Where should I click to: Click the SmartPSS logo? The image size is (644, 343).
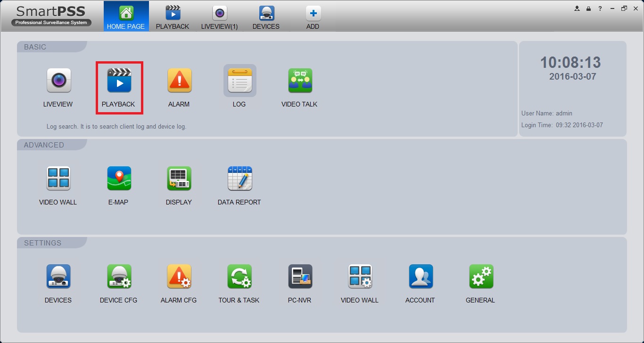click(x=51, y=16)
